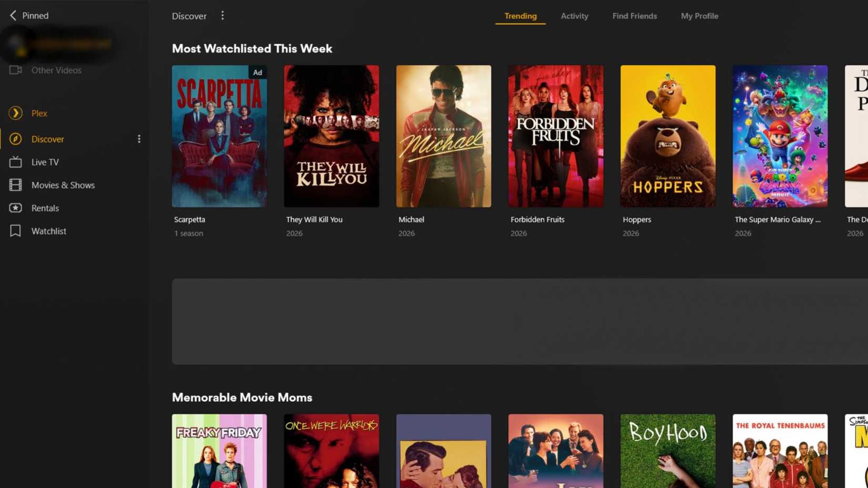The image size is (868, 488).
Task: Click the Memorable Movie Moms heading
Action: pos(242,398)
